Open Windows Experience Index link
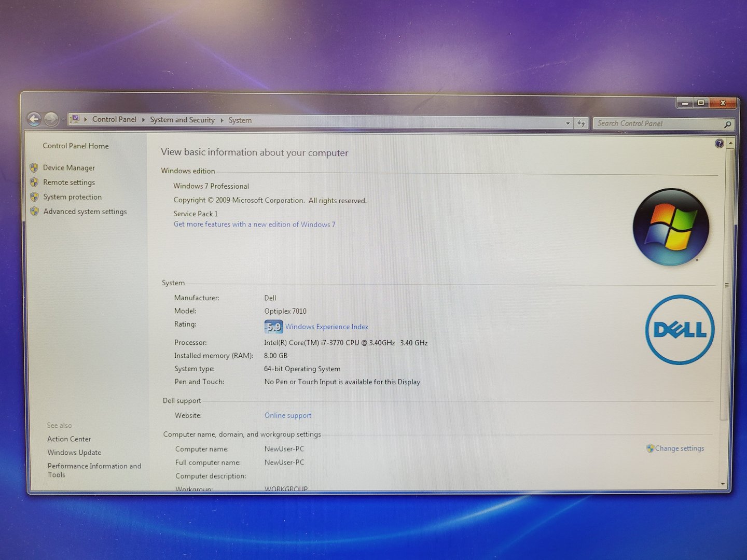 click(327, 327)
